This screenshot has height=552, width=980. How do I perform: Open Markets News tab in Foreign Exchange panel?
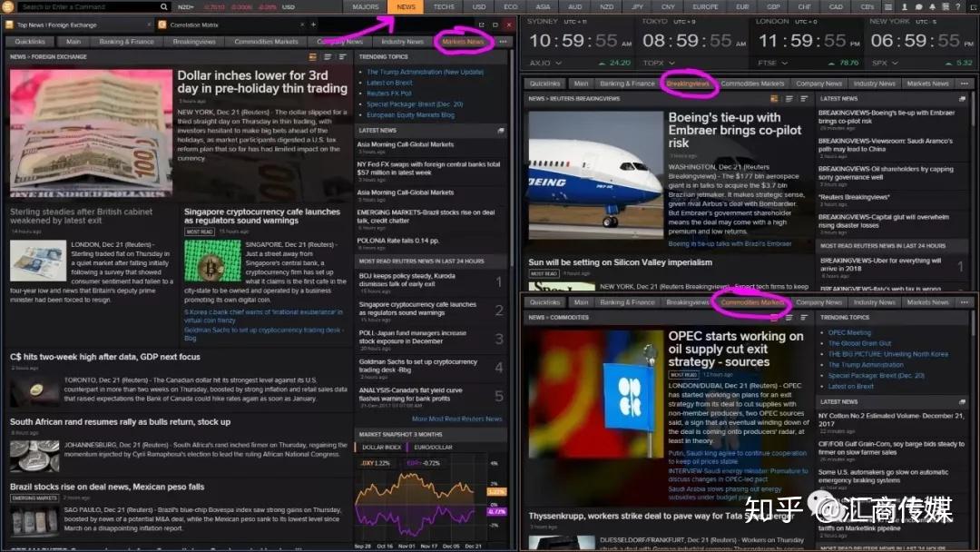(463, 42)
